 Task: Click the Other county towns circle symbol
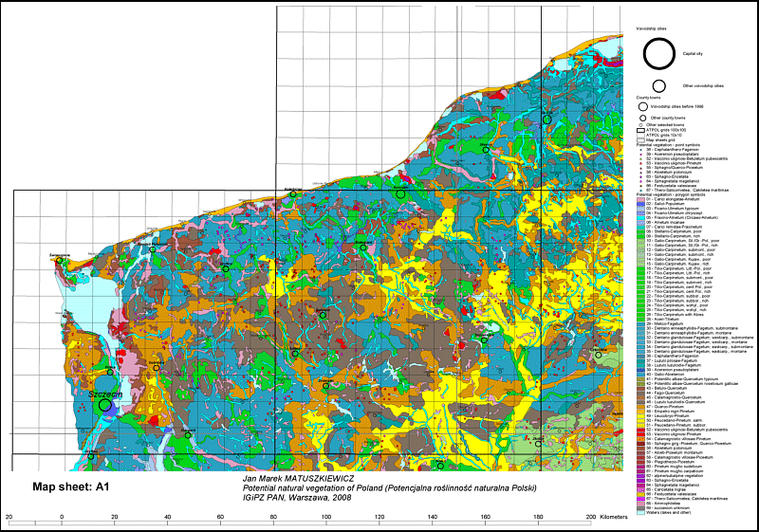click(x=643, y=118)
